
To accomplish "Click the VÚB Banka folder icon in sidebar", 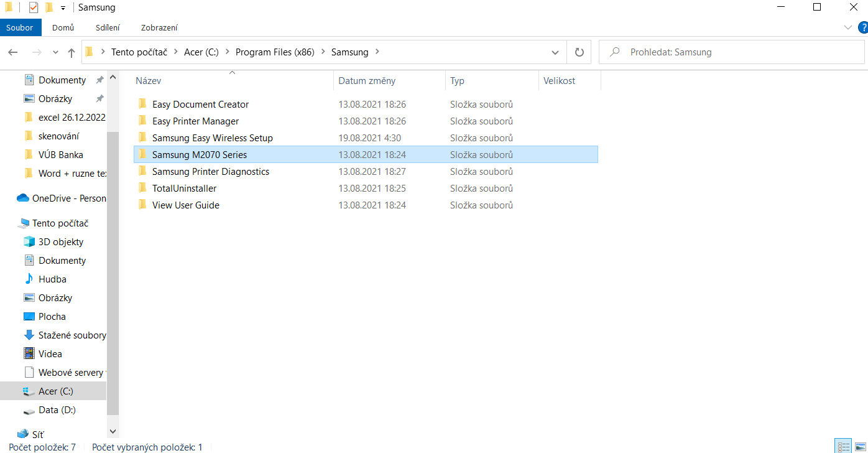I will click(29, 154).
